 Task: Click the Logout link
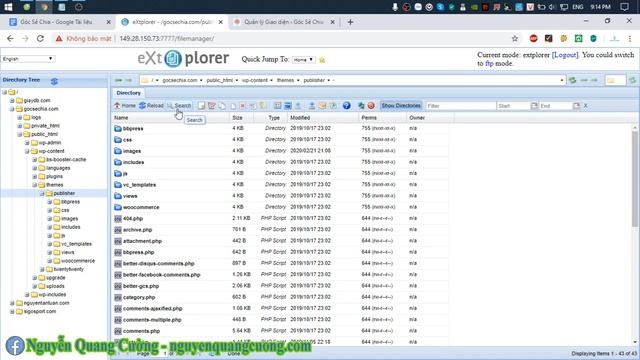(x=565, y=55)
